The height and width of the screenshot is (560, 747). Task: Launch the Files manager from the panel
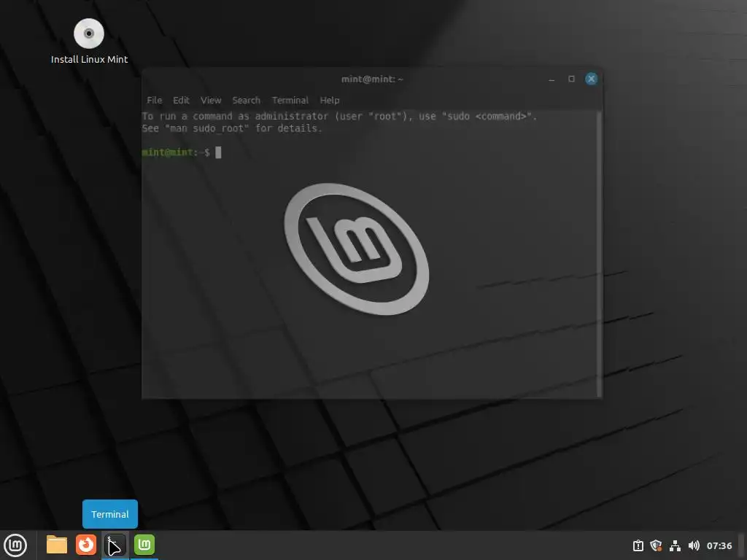point(57,545)
